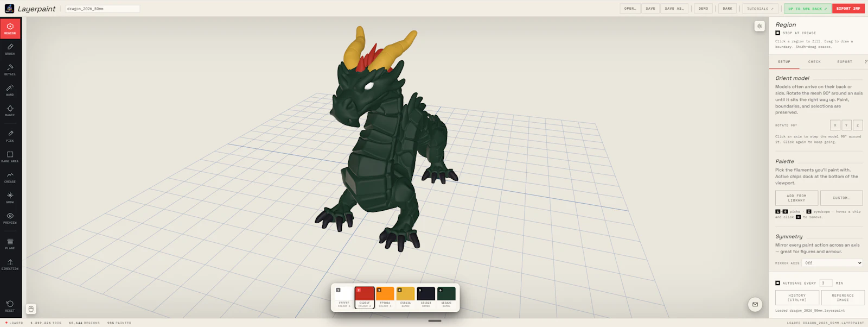Image resolution: width=868 pixels, height=327 pixels.
Task: Click the bottom panel drag handle
Action: [x=435, y=320]
